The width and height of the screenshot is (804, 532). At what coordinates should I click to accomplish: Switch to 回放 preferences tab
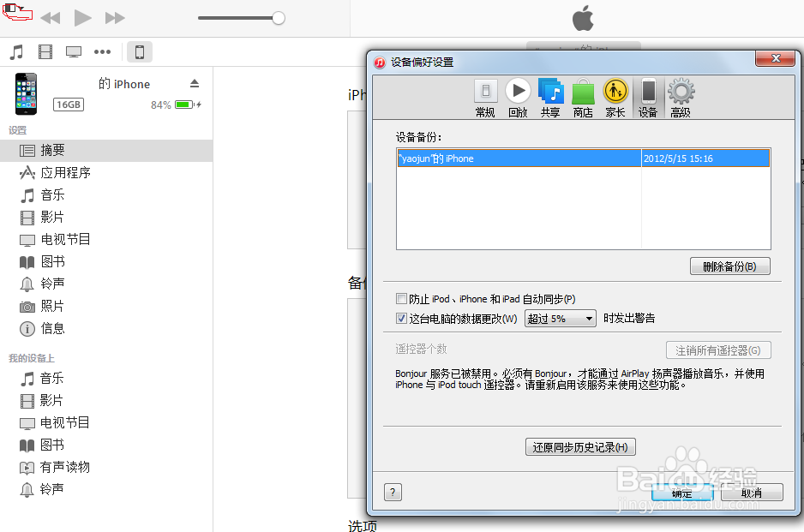pos(518,98)
